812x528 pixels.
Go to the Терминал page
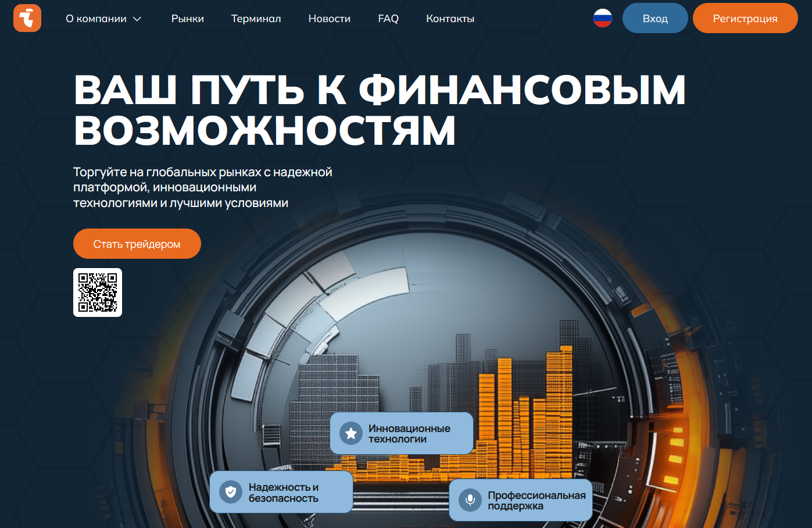[x=256, y=19]
